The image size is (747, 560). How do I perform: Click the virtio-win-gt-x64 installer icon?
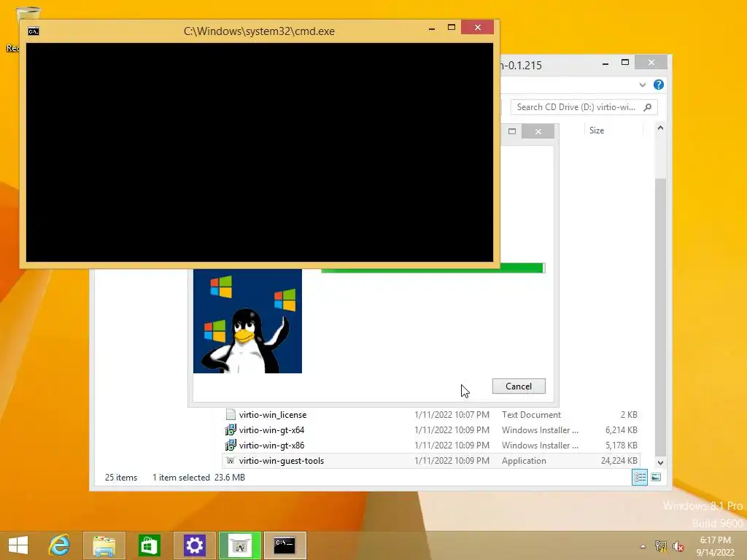(231, 430)
